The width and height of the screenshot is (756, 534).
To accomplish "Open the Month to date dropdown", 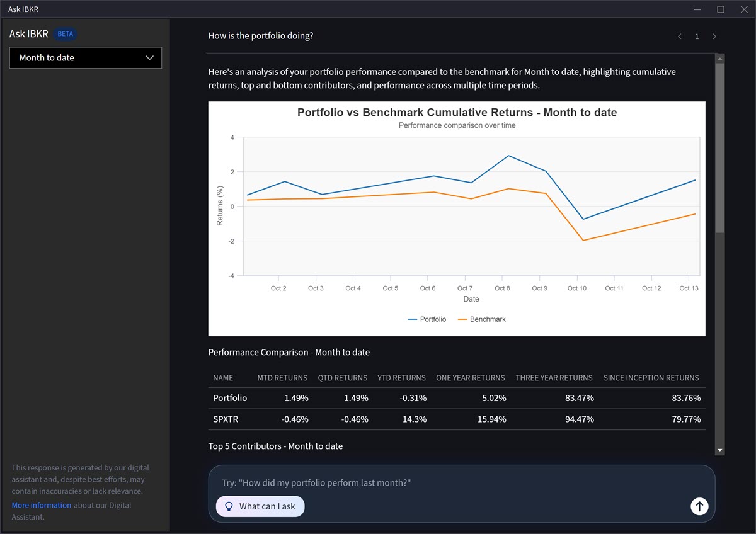I will 86,58.
